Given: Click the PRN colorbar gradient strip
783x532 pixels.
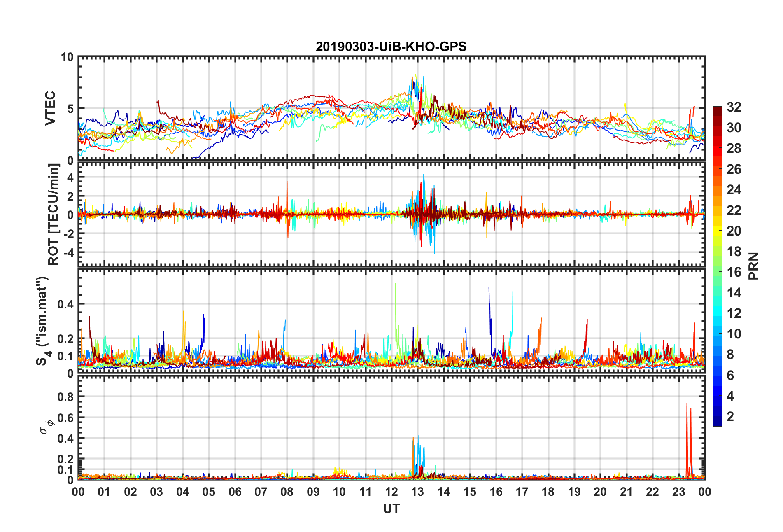Looking at the screenshot, I should (x=718, y=266).
